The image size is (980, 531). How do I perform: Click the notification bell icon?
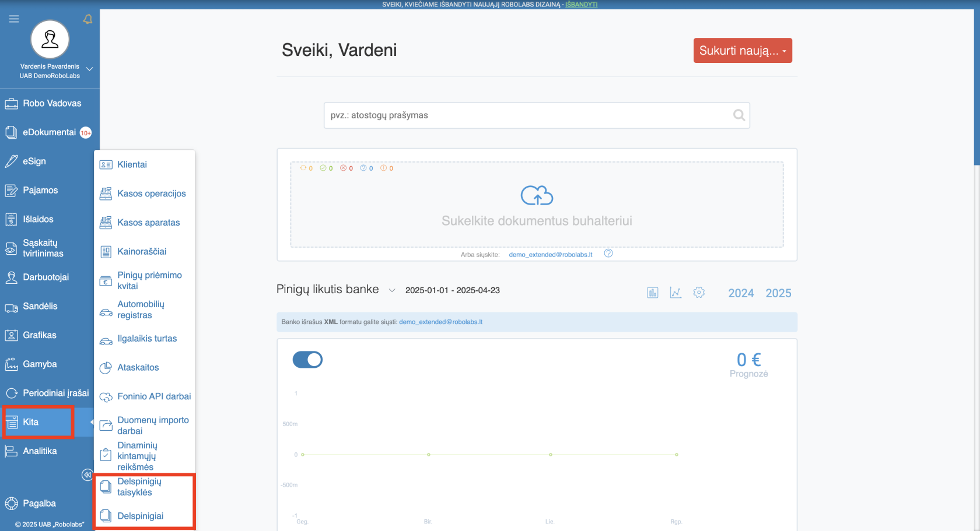[x=88, y=19]
